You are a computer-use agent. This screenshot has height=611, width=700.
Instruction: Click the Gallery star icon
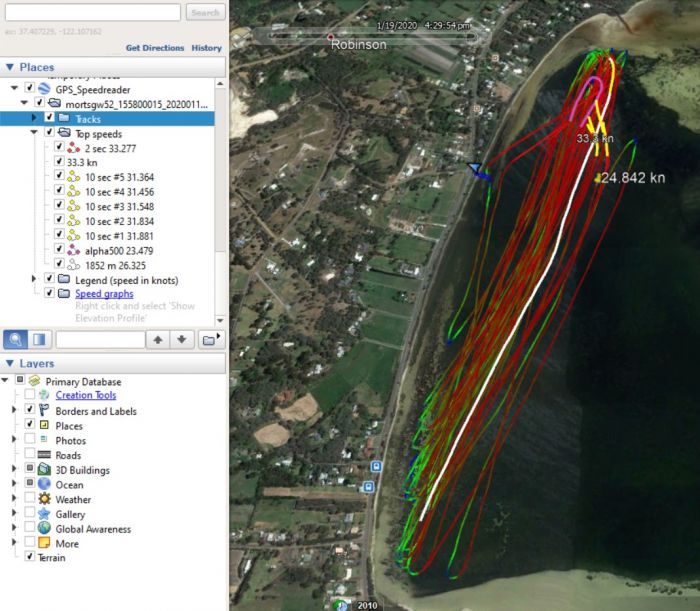point(44,513)
